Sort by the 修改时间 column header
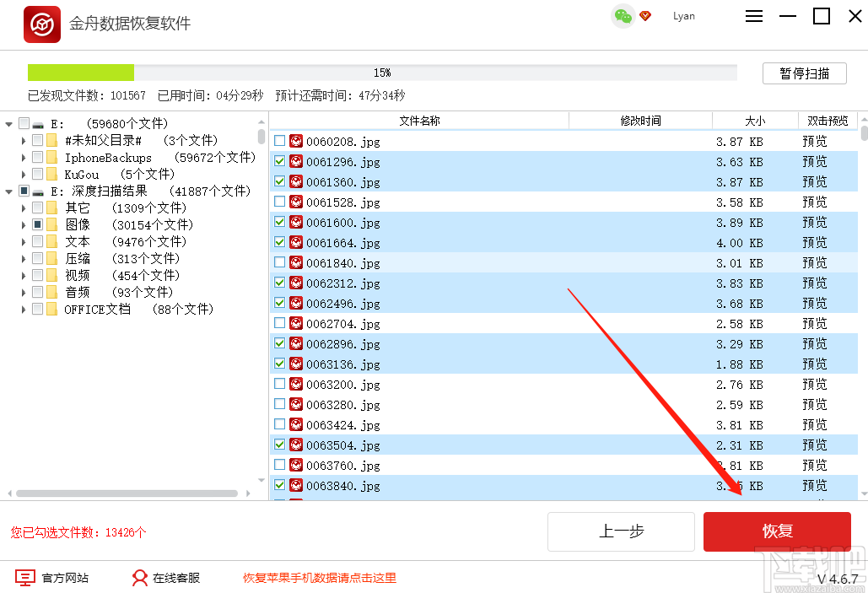The height and width of the screenshot is (593, 868). [640, 121]
